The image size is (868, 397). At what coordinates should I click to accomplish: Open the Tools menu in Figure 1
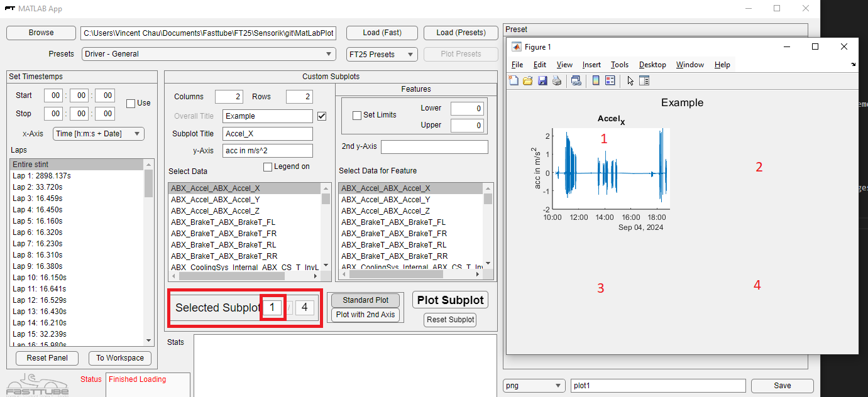(619, 65)
